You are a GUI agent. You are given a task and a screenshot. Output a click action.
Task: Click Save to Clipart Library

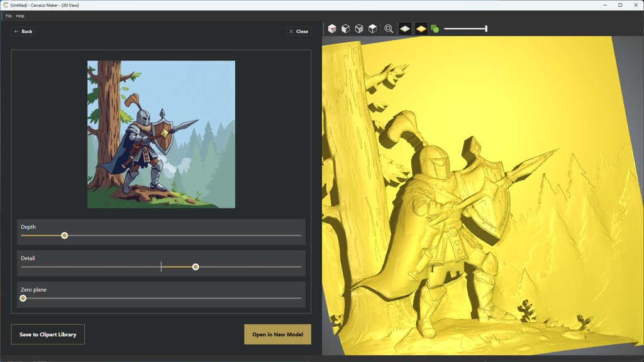[48, 334]
